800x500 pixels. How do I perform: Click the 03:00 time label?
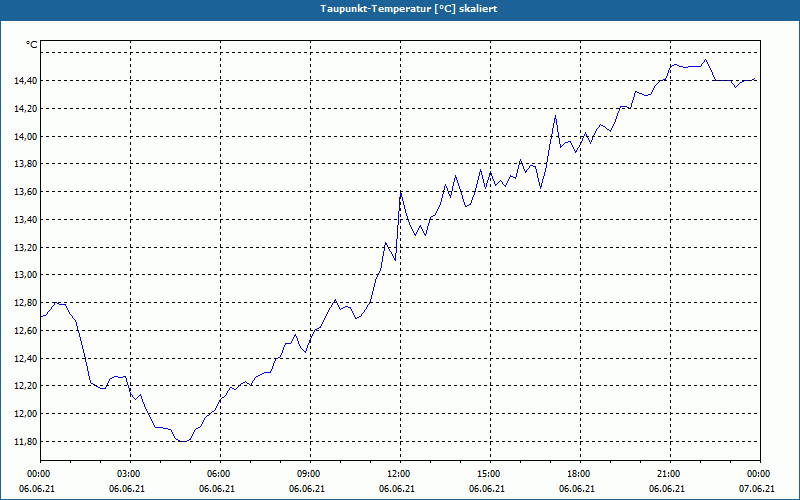pyautogui.click(x=128, y=474)
